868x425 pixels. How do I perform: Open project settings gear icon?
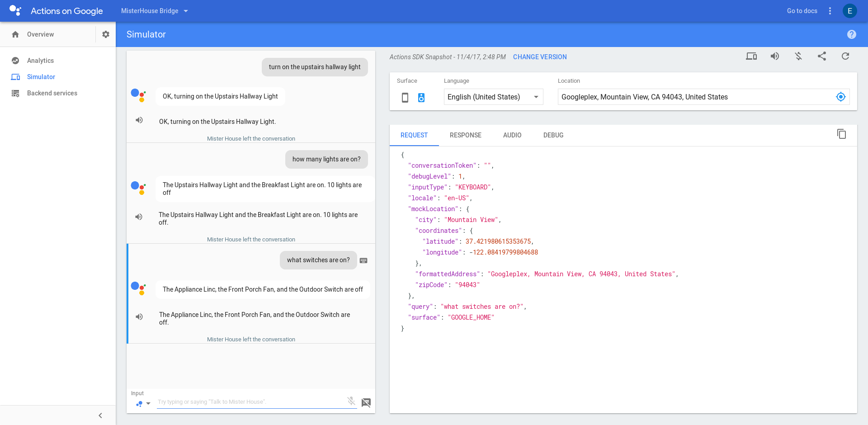[106, 34]
